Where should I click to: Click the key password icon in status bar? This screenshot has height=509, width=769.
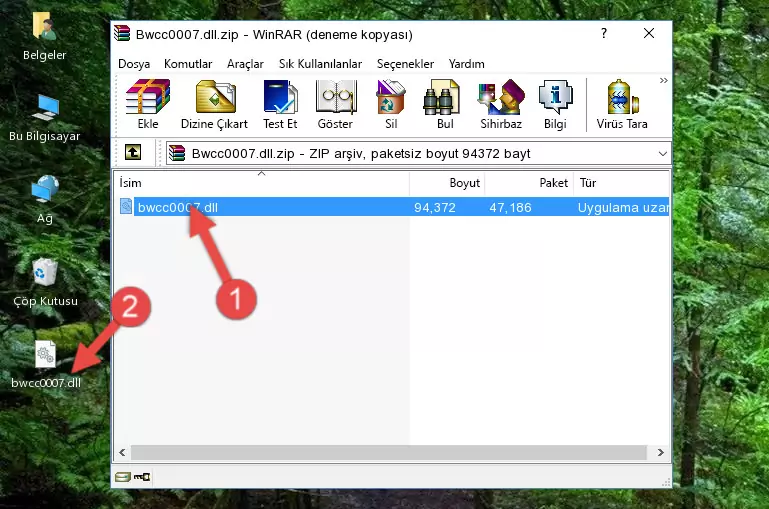point(142,476)
